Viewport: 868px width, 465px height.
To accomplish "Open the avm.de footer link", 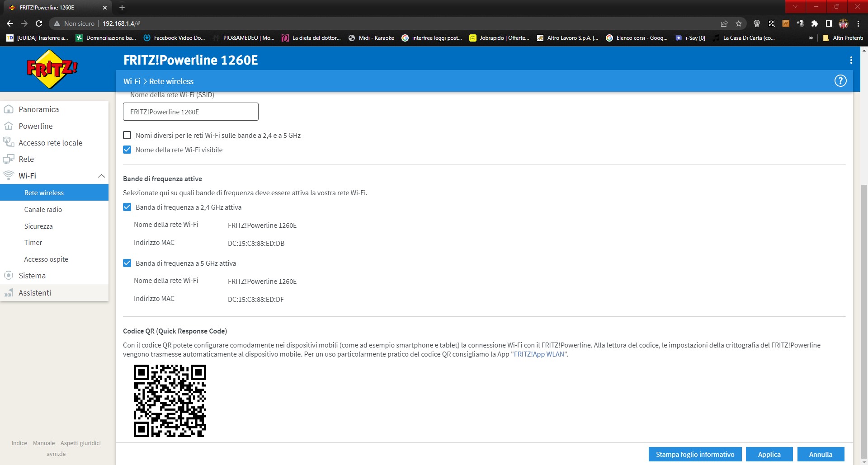I will 56,454.
